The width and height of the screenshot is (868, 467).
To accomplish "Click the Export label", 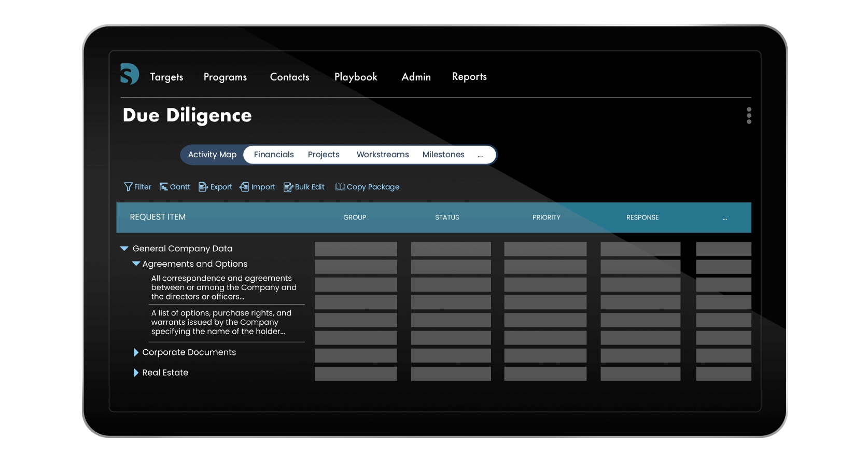I will pos(221,187).
